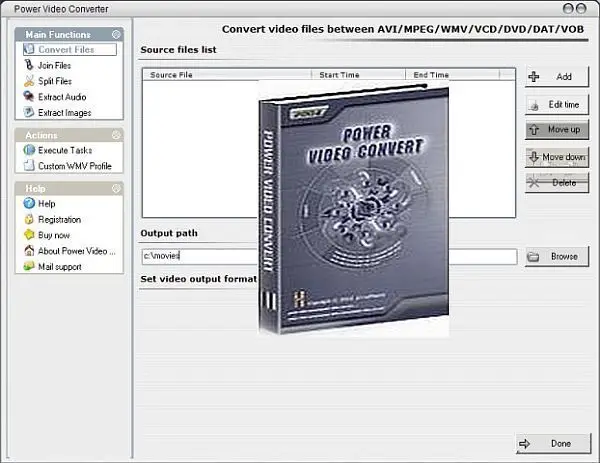Image resolution: width=600 pixels, height=463 pixels.
Task: Click the Buy now star icon
Action: 29,235
